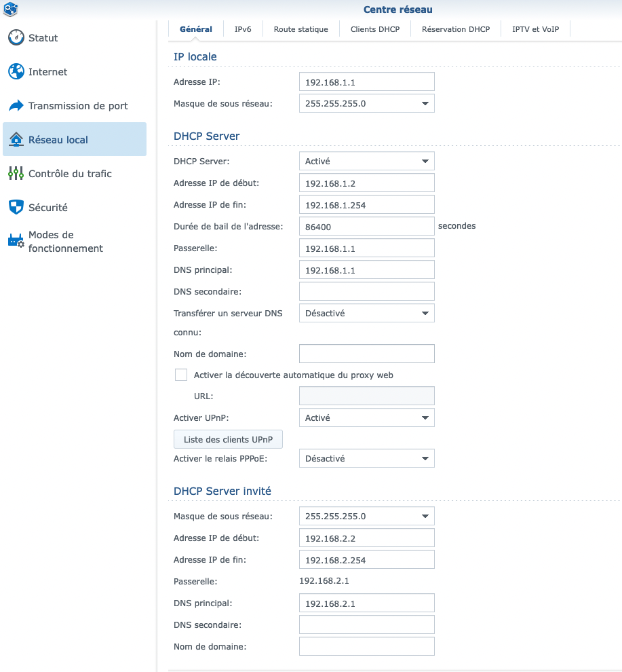Click the Statut gauge icon in sidebar
The width and height of the screenshot is (622, 672).
tap(16, 38)
